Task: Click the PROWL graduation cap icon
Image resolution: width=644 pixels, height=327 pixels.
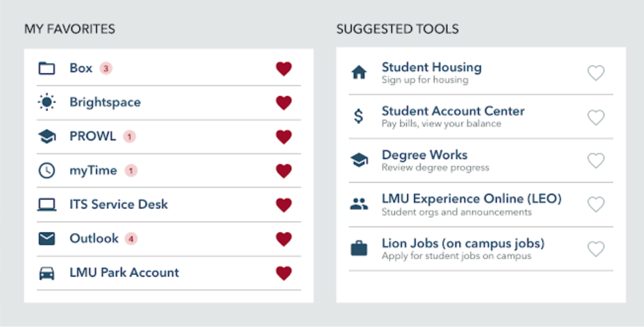Action: [x=47, y=136]
